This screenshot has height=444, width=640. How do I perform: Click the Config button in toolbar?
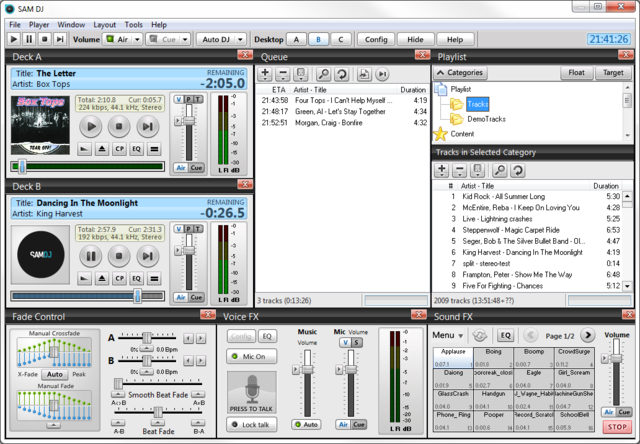[376, 40]
